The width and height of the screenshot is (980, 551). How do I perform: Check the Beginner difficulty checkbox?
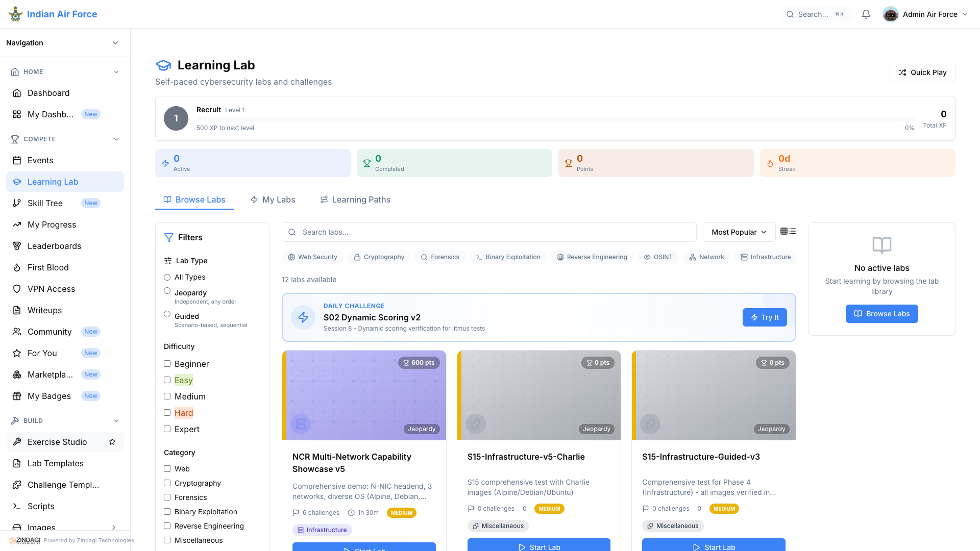167,364
